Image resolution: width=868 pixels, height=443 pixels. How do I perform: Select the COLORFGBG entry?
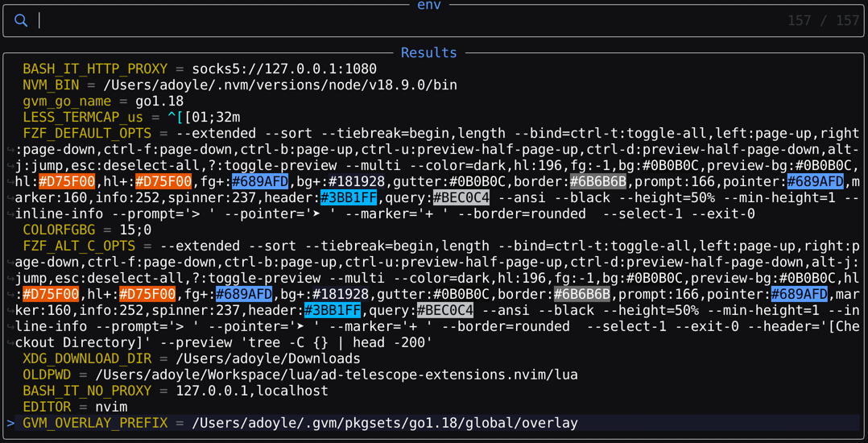coord(59,230)
